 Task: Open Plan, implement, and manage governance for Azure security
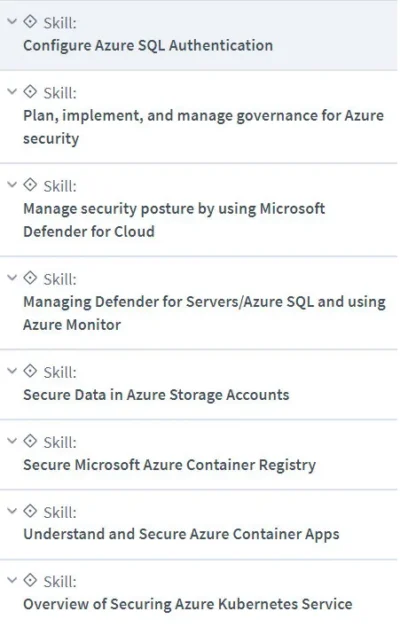click(203, 127)
